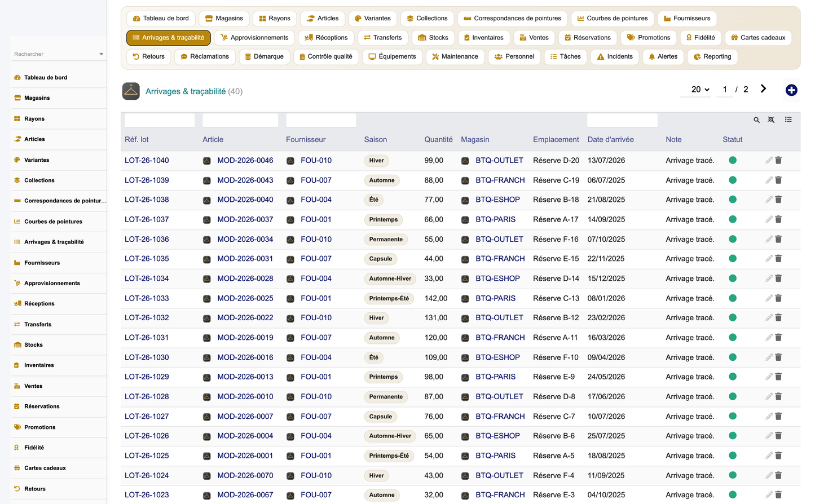This screenshot has height=504, width=815.
Task: Open the column list view icon
Action: click(x=788, y=120)
